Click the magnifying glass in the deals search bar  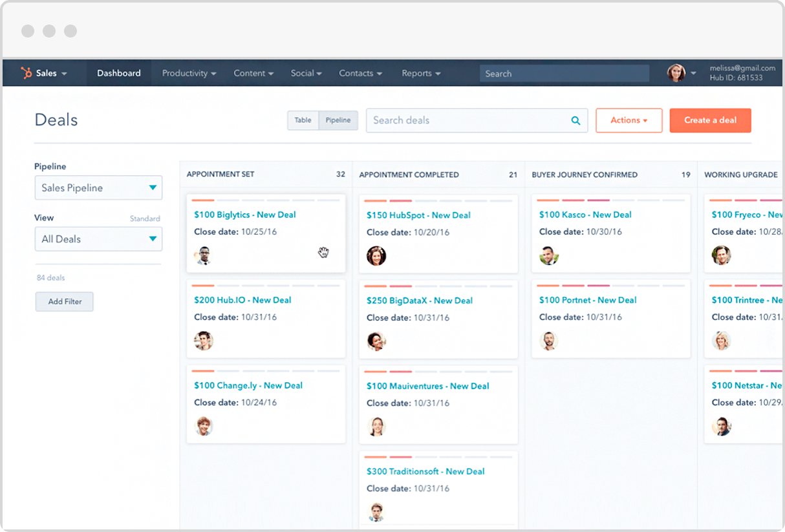pos(575,120)
